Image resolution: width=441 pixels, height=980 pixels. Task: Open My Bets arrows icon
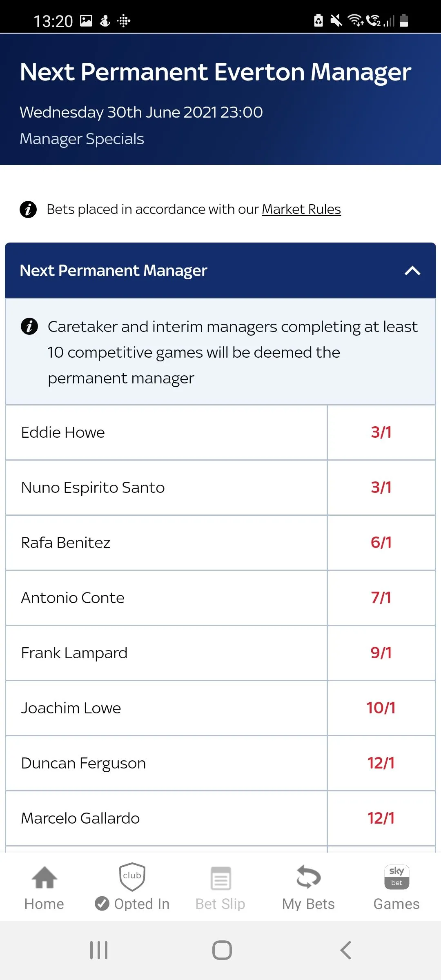click(x=308, y=877)
